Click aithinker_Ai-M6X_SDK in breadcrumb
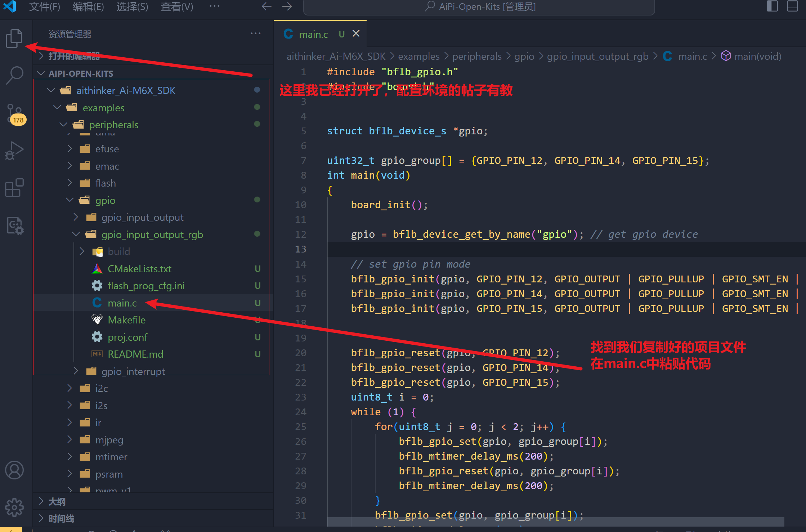Screen dimensions: 806x532 click(x=336, y=57)
